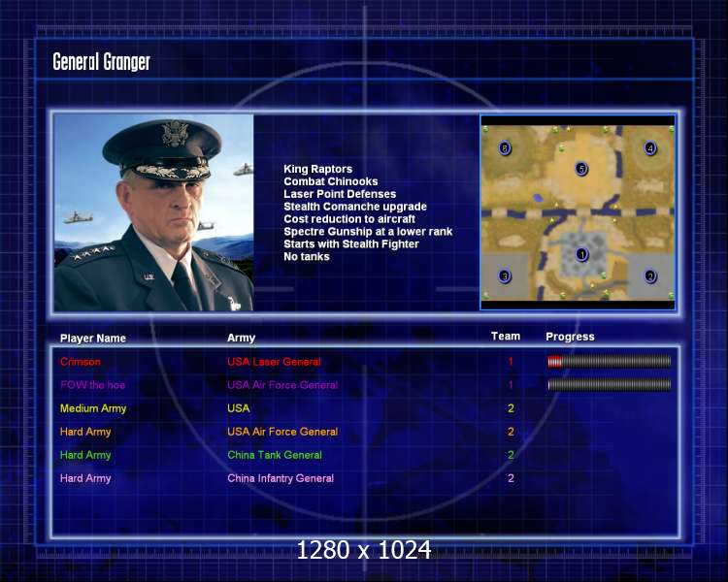
Task: Select player name 'Medium Army'
Action: click(93, 409)
